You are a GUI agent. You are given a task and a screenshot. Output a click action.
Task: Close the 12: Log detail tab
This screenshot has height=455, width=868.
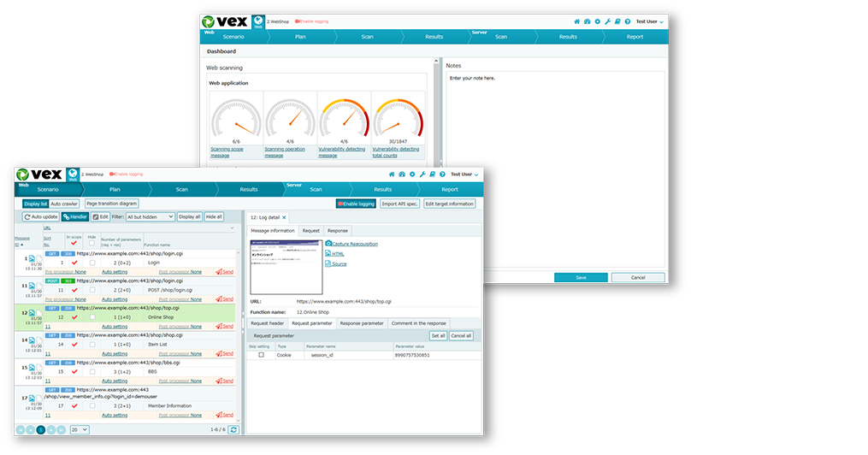click(284, 217)
